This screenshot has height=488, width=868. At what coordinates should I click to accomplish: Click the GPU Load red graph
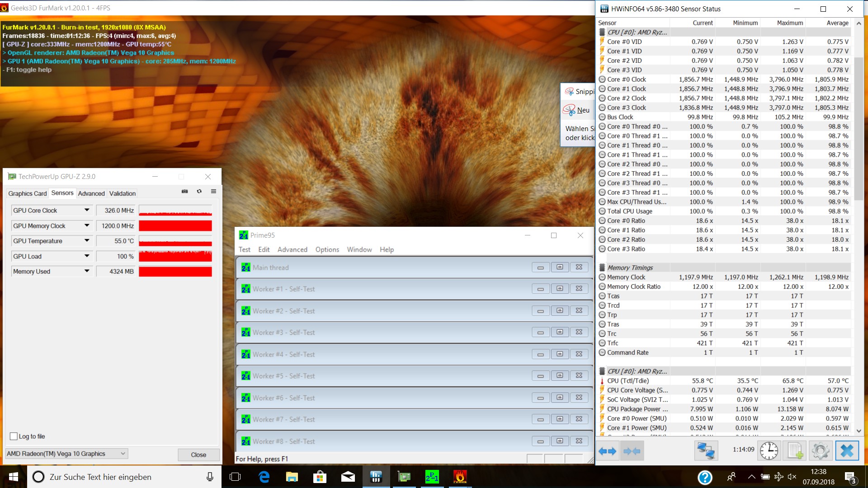pyautogui.click(x=175, y=256)
